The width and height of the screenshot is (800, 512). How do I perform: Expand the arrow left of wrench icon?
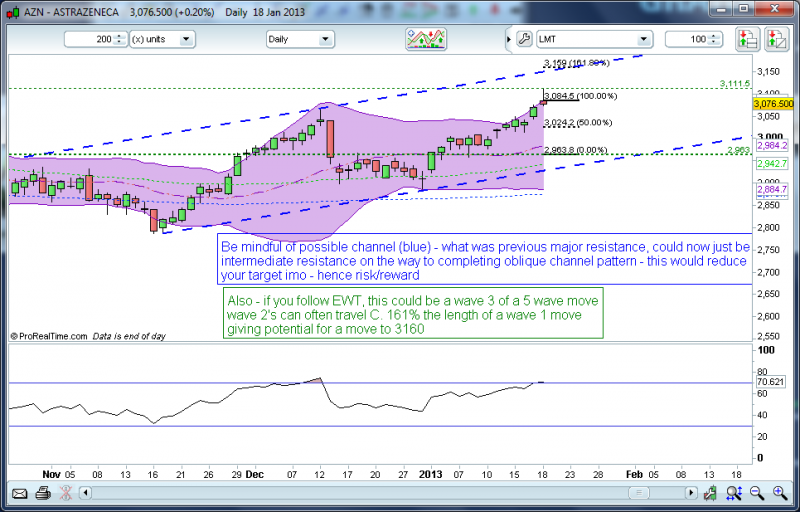pos(508,40)
